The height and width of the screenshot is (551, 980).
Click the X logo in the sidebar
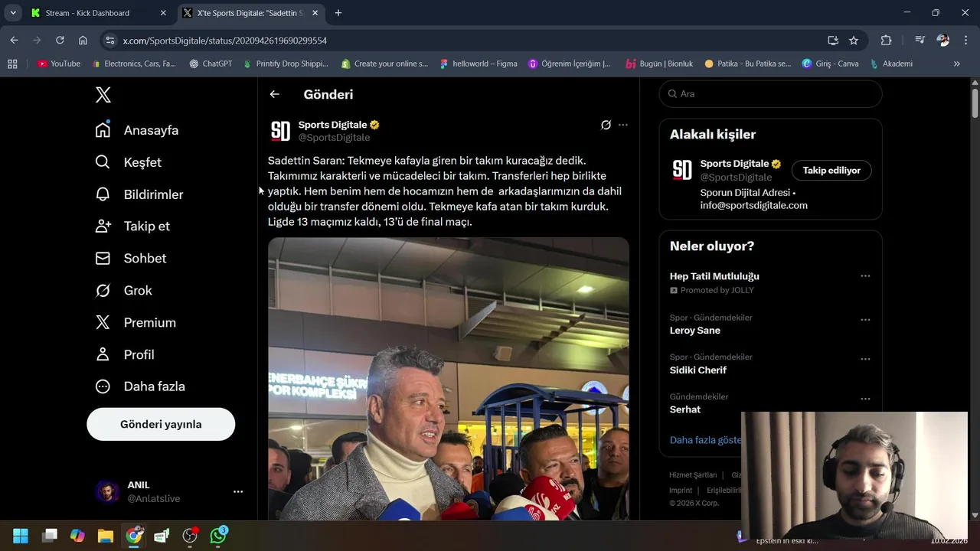tap(103, 95)
